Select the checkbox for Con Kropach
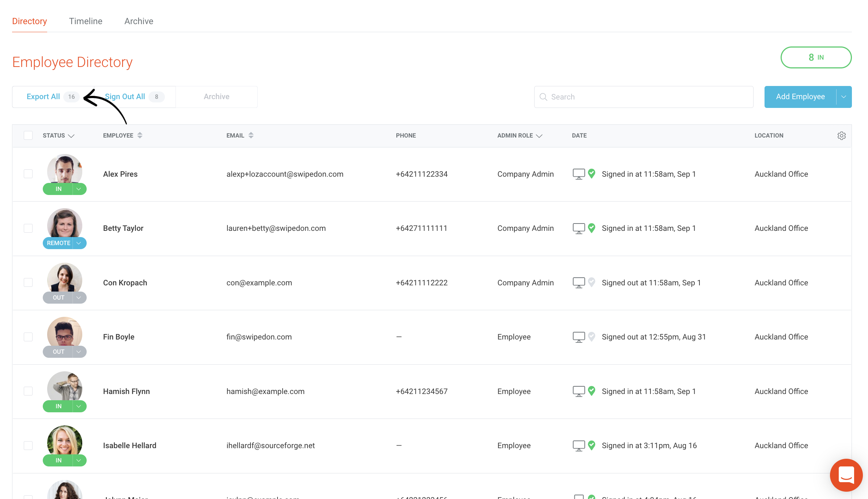 pos(28,282)
